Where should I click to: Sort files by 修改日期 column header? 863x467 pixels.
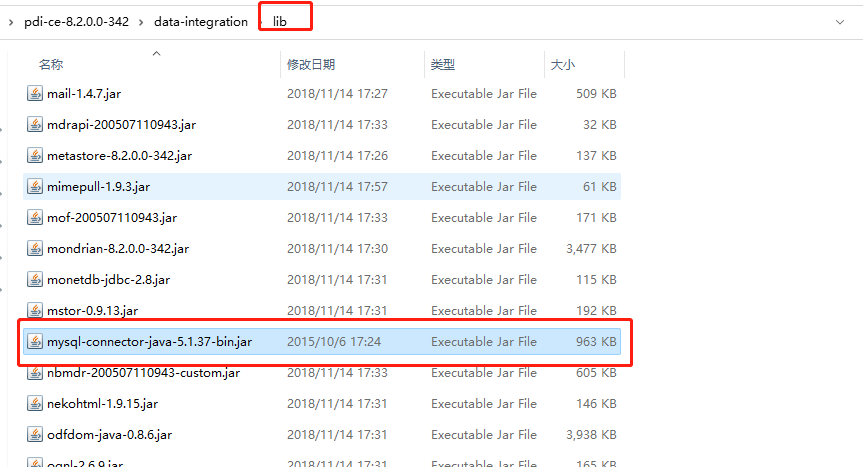click(x=311, y=64)
